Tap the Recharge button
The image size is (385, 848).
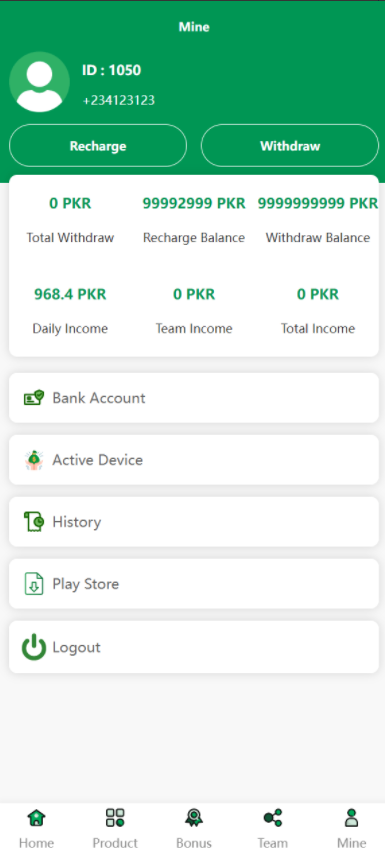click(x=98, y=145)
